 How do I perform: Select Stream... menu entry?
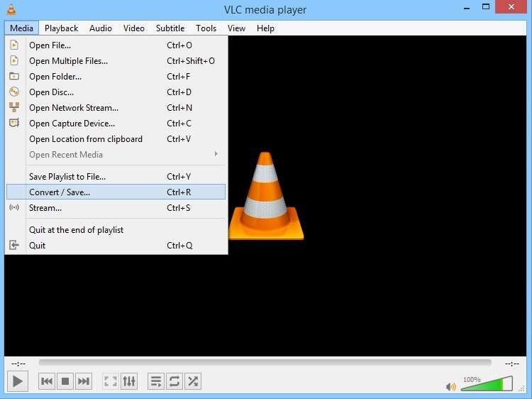[x=116, y=208]
